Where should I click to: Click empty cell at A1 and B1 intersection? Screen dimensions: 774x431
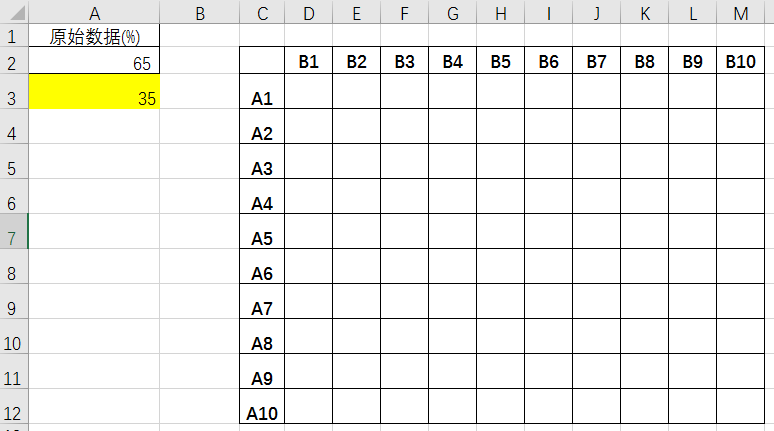click(x=309, y=91)
